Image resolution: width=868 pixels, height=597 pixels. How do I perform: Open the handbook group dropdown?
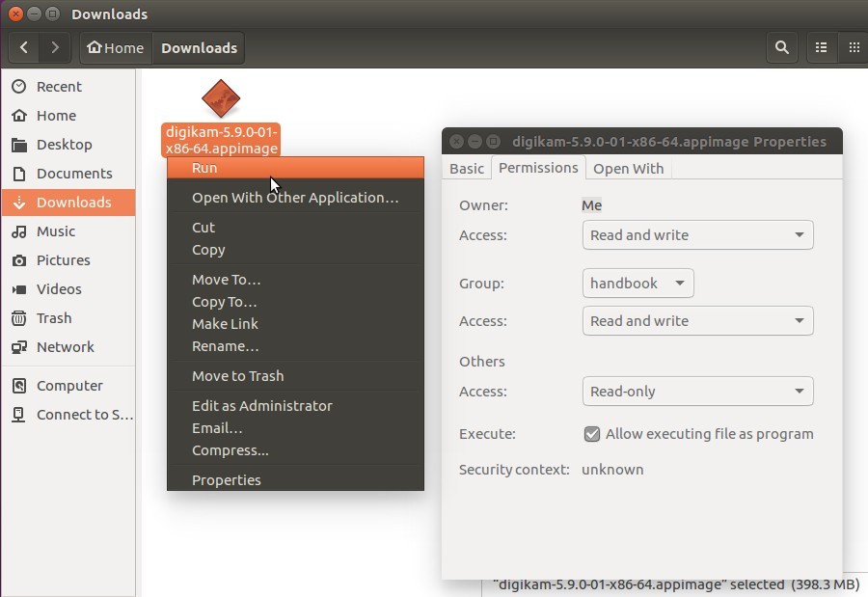click(637, 283)
